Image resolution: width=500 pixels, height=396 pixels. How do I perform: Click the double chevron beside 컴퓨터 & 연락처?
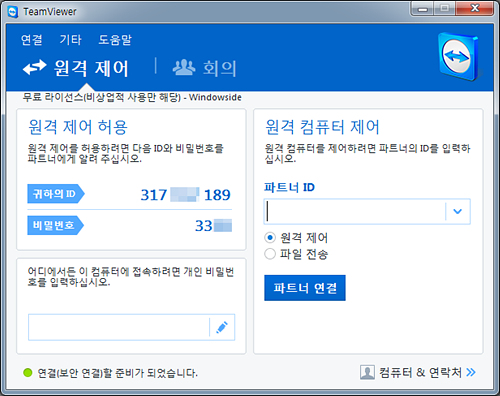[x=471, y=372]
